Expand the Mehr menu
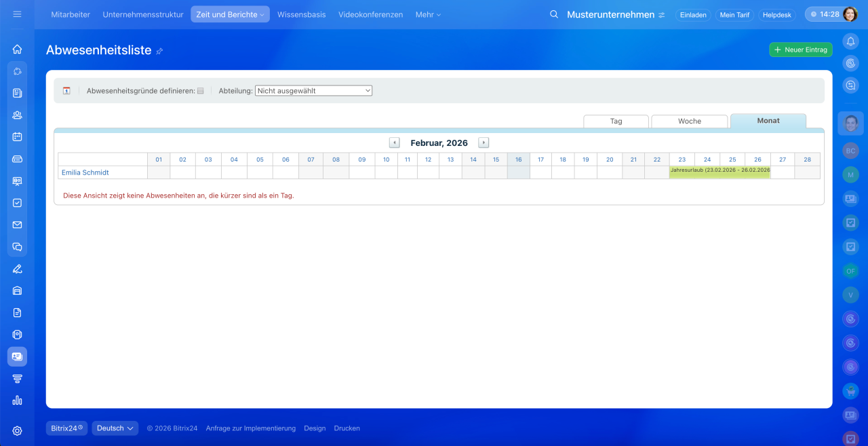This screenshot has height=446, width=868. coord(428,14)
